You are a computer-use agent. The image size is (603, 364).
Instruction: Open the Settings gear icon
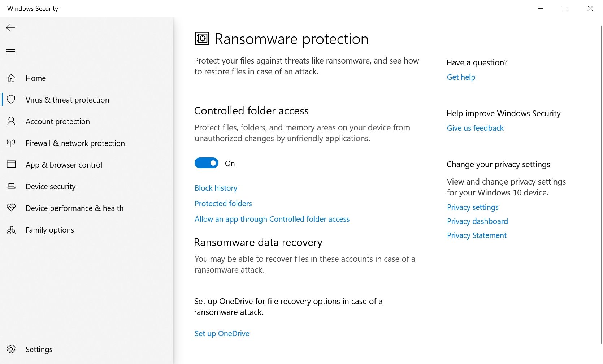[11, 349]
